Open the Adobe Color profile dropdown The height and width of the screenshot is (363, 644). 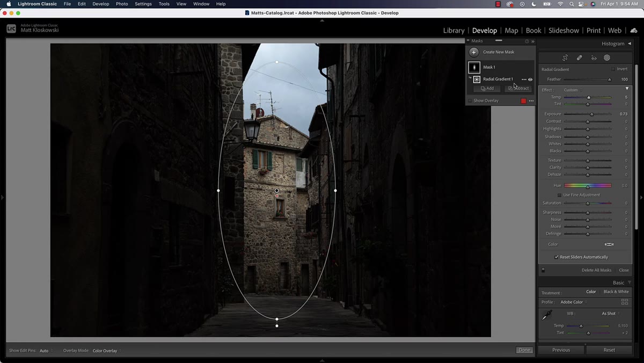pos(573,302)
